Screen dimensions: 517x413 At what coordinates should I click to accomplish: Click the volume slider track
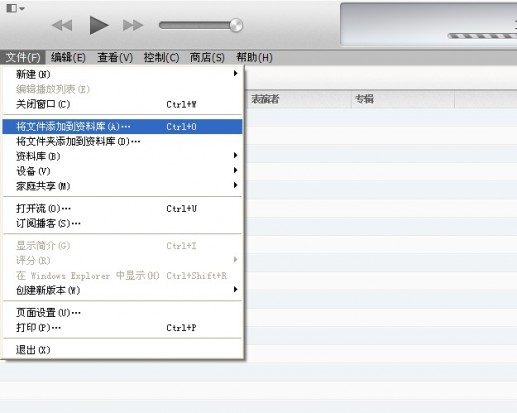[197, 25]
